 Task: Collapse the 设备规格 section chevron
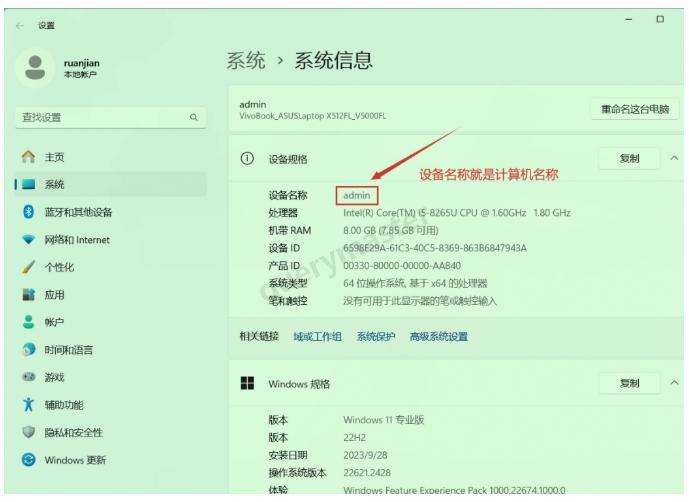pyautogui.click(x=674, y=158)
